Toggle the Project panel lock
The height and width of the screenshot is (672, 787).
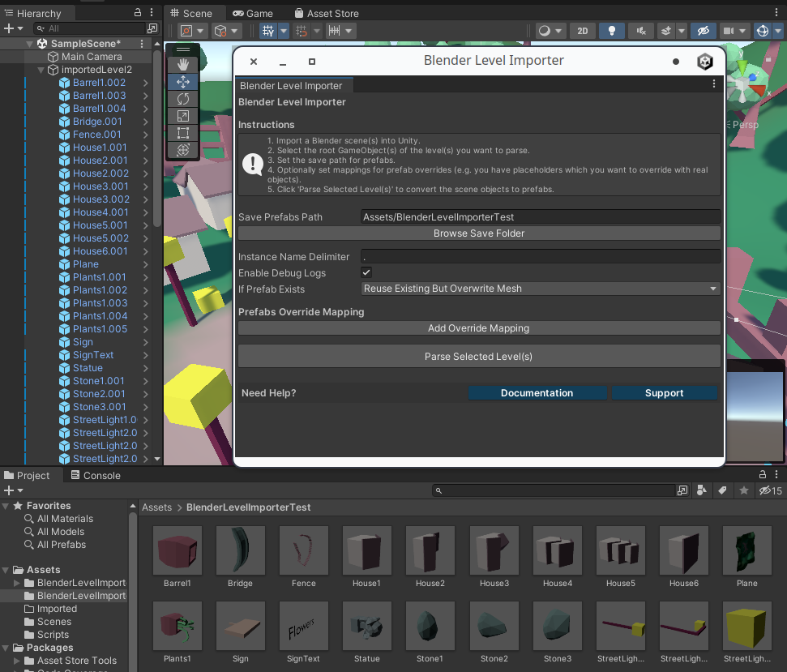coord(763,474)
